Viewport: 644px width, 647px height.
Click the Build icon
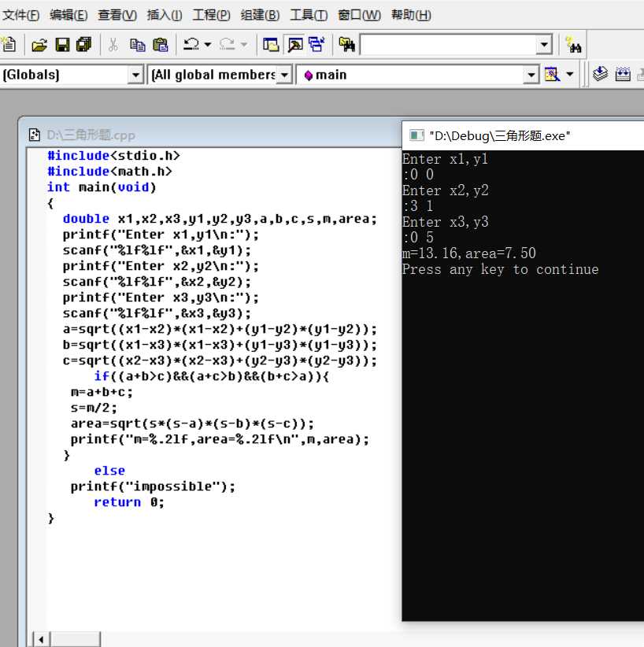tap(623, 74)
